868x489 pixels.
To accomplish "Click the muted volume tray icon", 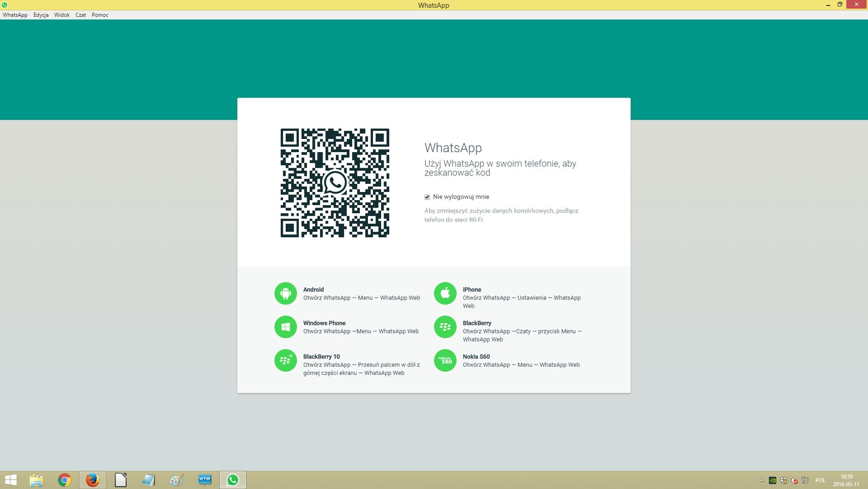I will [794, 480].
